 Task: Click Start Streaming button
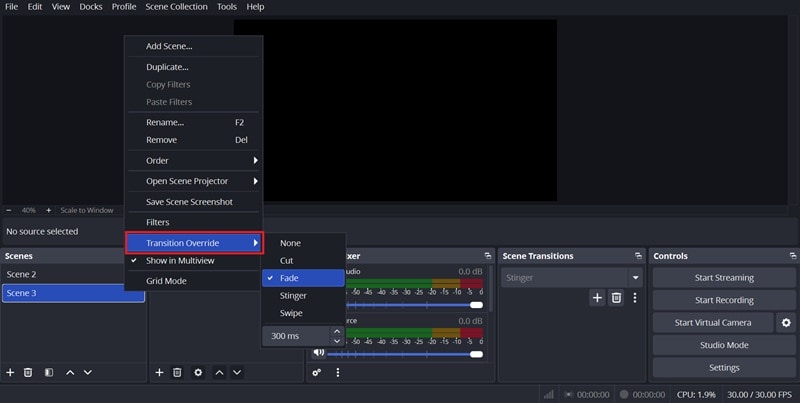point(724,278)
